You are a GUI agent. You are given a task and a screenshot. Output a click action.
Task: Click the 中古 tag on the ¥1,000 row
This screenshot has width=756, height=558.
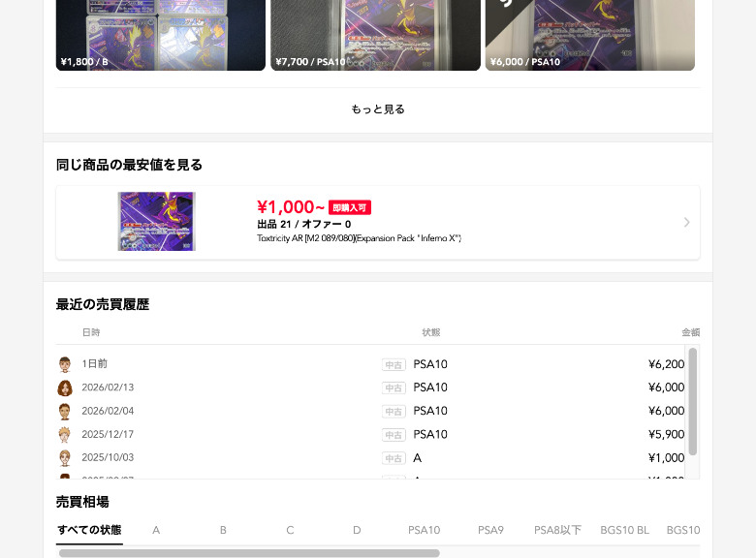click(394, 458)
